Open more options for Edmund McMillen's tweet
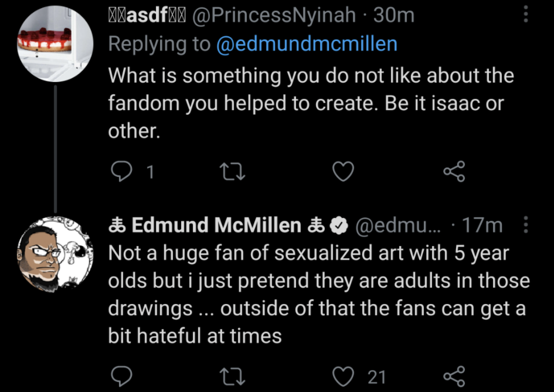The image size is (554, 392). pos(526,225)
